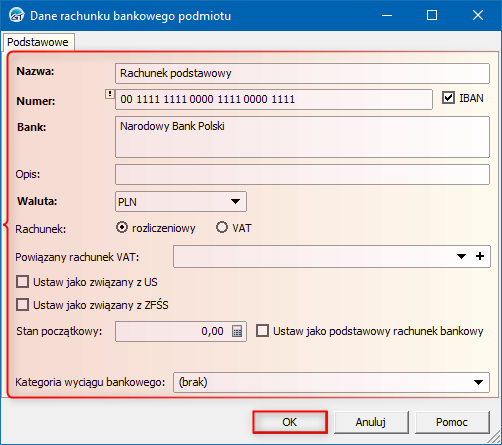Click the calculator icon in Stan początkowy field
This screenshot has height=445, width=502.
[x=237, y=331]
